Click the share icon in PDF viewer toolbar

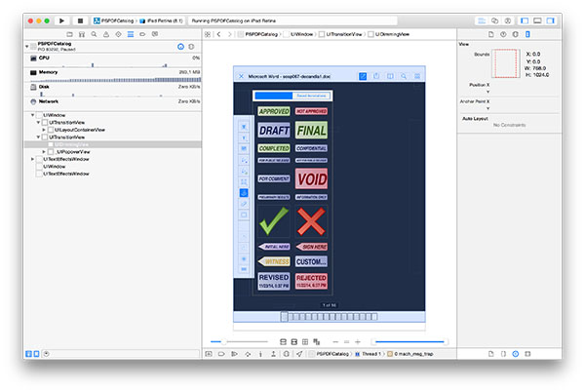(376, 76)
